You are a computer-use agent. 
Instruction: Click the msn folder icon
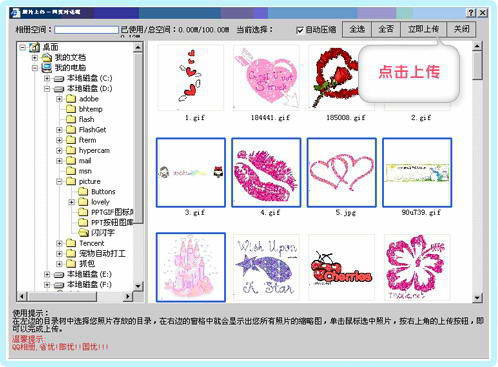[71, 171]
